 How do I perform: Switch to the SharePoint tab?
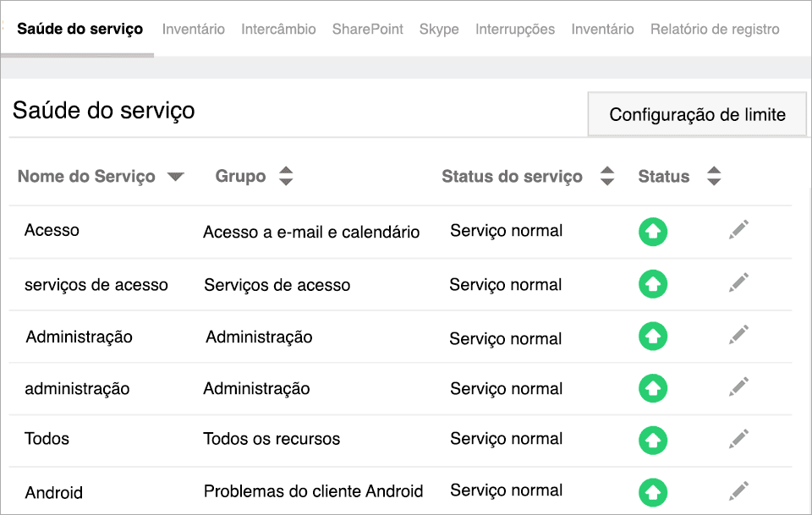[x=367, y=28]
